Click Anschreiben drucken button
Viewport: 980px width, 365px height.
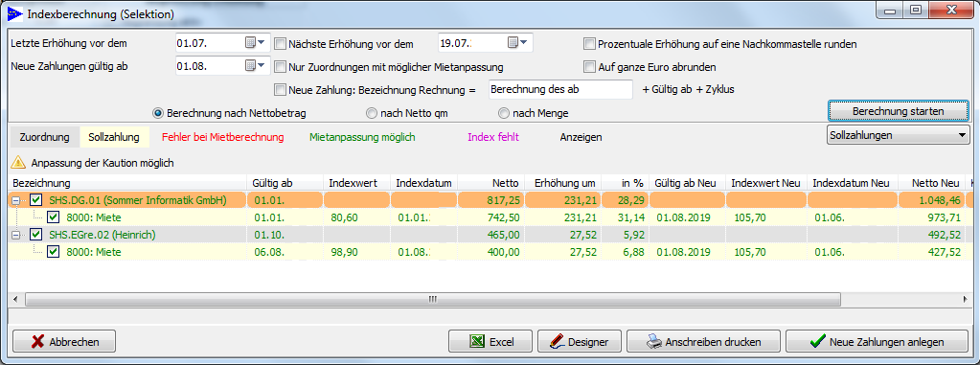click(704, 342)
